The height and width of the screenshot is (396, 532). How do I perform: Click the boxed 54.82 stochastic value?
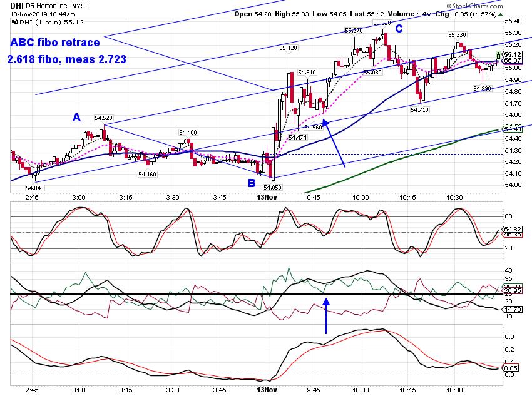pos(513,230)
